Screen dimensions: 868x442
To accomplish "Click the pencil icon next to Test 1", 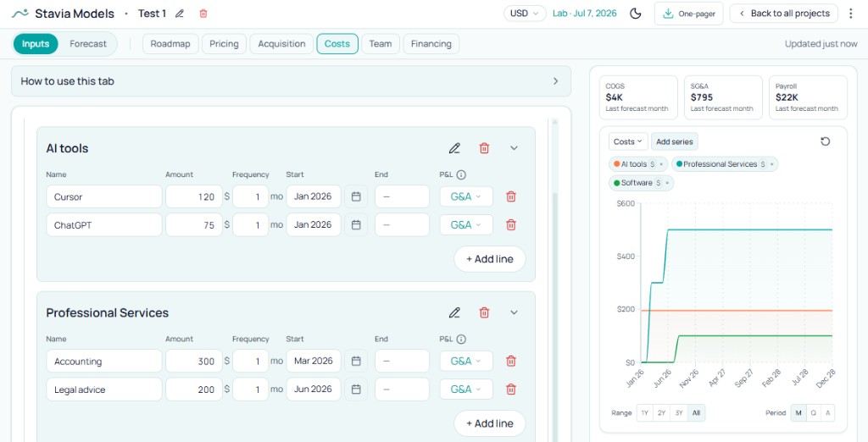I will click(x=179, y=14).
